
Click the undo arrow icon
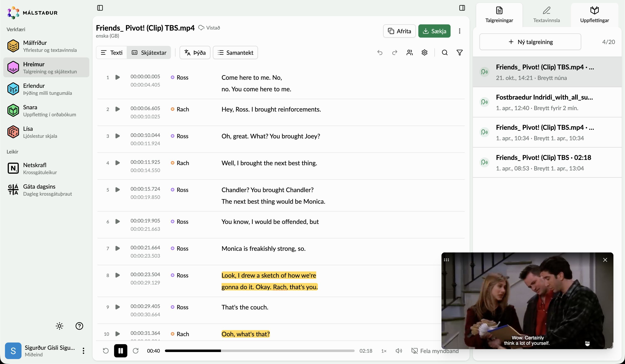click(380, 52)
